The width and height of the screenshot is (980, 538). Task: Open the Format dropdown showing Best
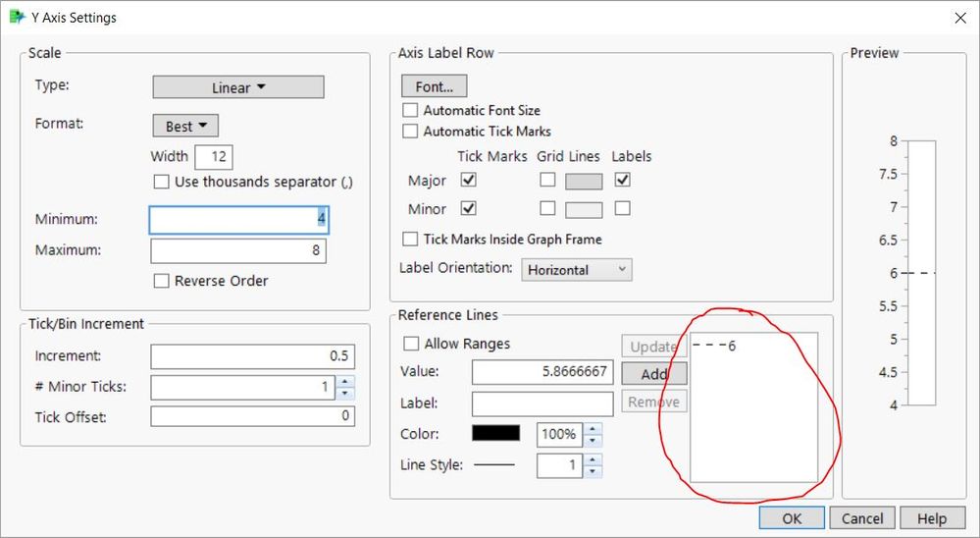tap(185, 126)
